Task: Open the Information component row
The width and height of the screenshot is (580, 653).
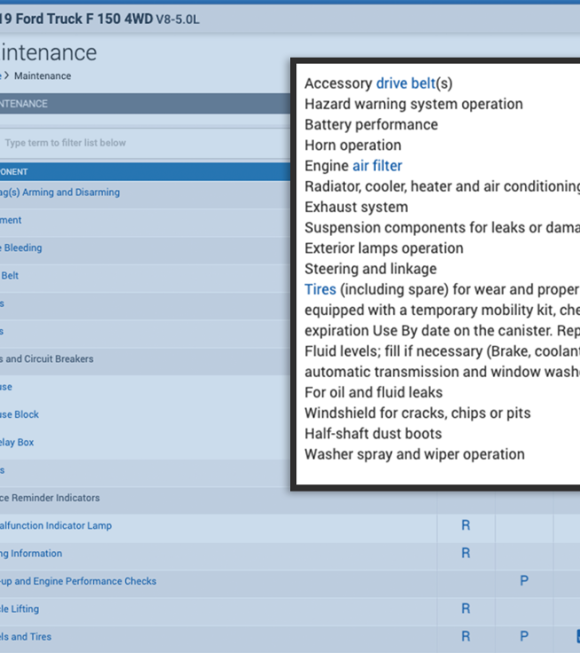Action: pyautogui.click(x=31, y=553)
